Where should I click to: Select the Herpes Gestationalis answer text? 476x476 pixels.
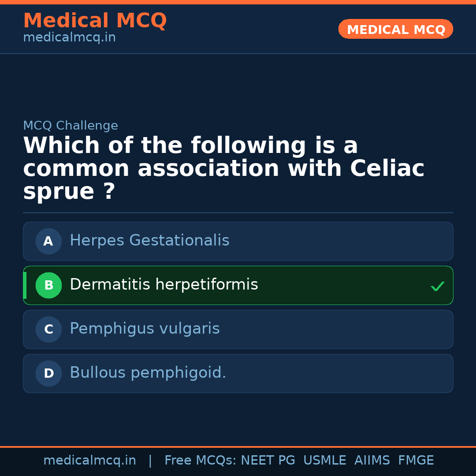(149, 241)
